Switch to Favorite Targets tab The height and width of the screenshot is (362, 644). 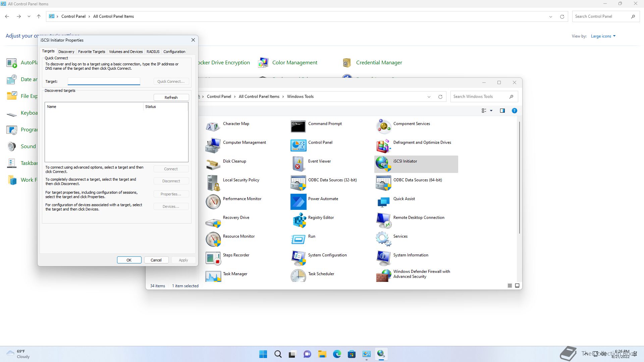pos(92,52)
